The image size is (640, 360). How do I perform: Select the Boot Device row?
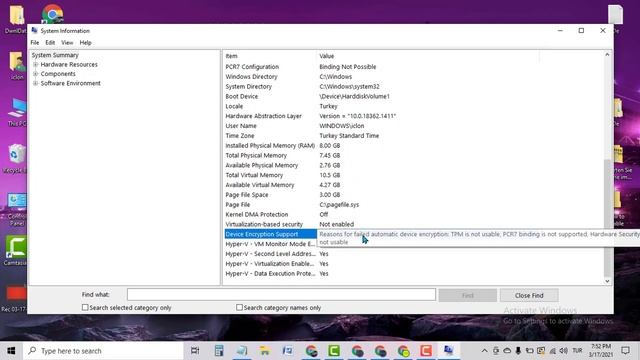(413, 96)
